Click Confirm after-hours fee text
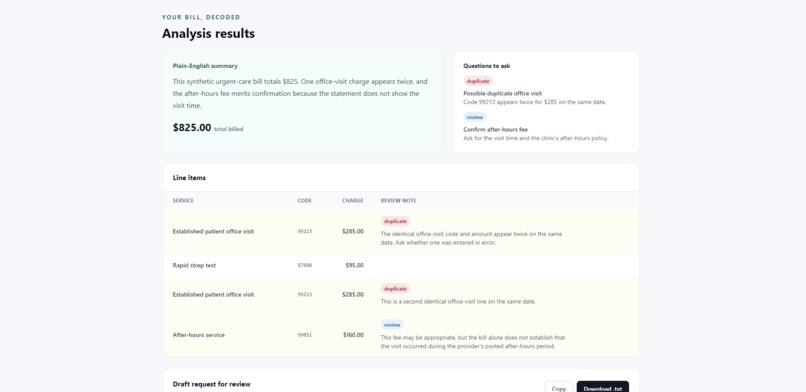 click(495, 129)
